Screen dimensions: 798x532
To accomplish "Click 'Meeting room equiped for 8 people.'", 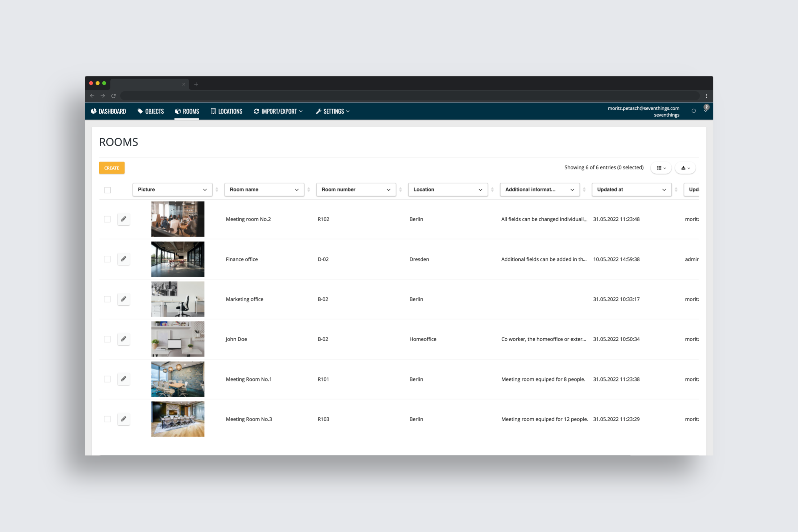I will point(543,379).
